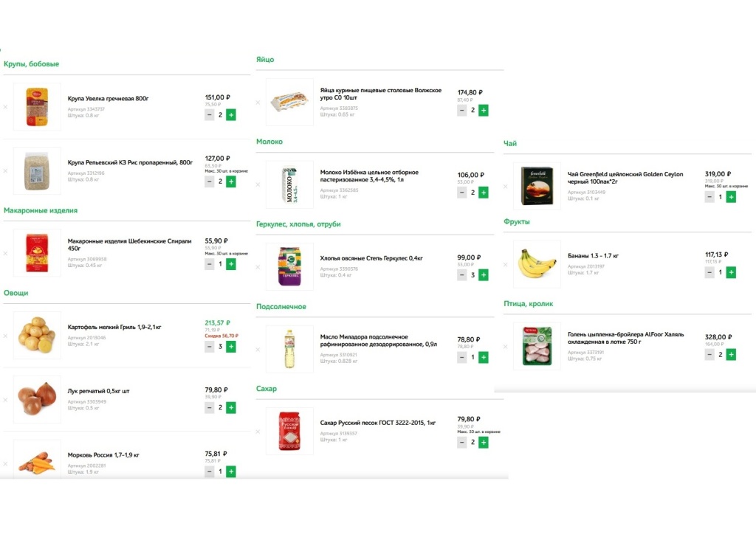Increase quantity of Чай Greenfield Golden Ceylon

point(731,197)
